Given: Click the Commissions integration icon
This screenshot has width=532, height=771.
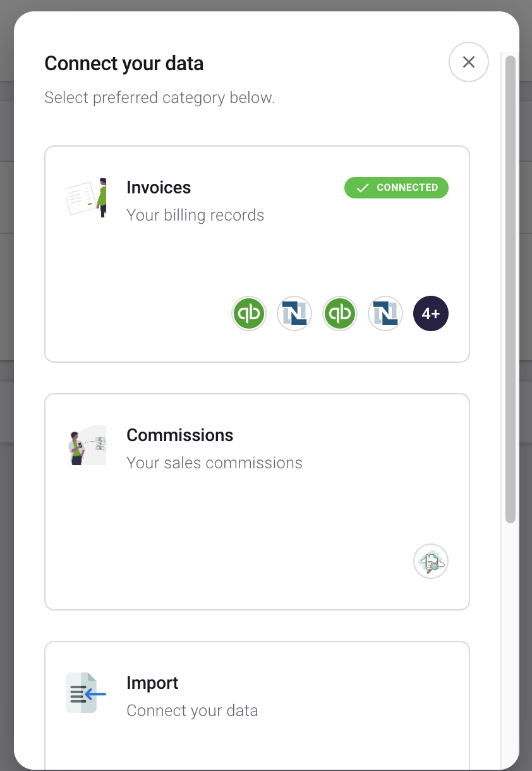Looking at the screenshot, I should coord(431,561).
